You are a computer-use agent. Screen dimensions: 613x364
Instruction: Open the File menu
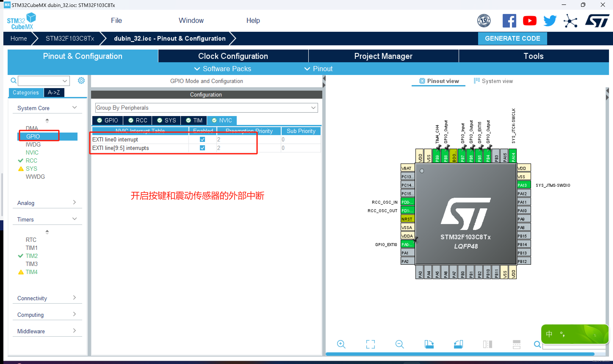point(116,20)
